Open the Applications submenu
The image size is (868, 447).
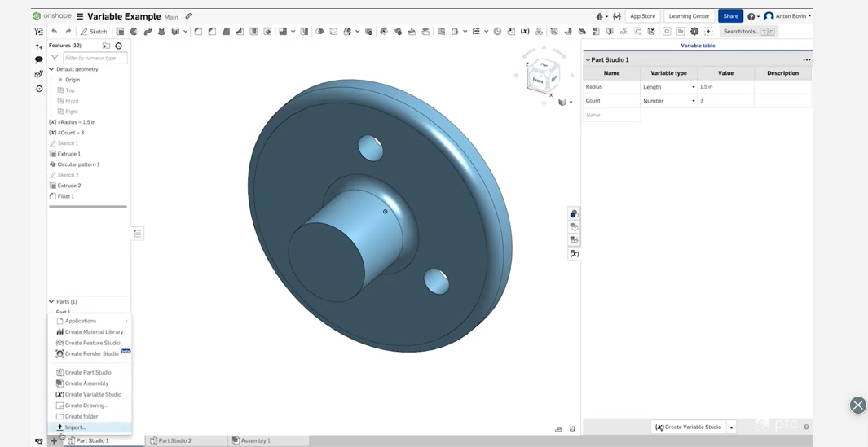point(90,321)
